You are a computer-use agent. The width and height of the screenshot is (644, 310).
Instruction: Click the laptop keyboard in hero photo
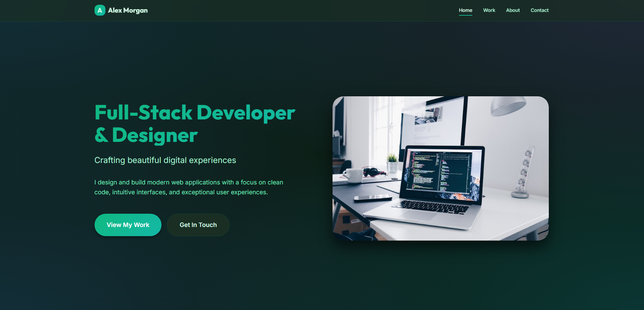tap(430, 207)
